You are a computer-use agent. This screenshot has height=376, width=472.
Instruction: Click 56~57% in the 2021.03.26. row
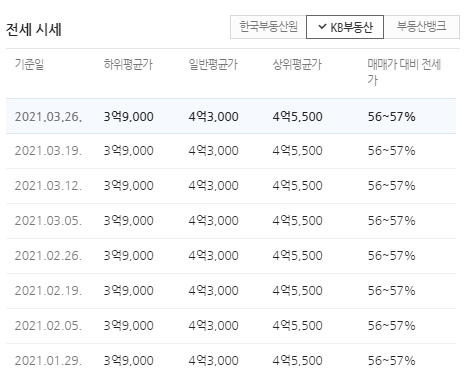[392, 117]
